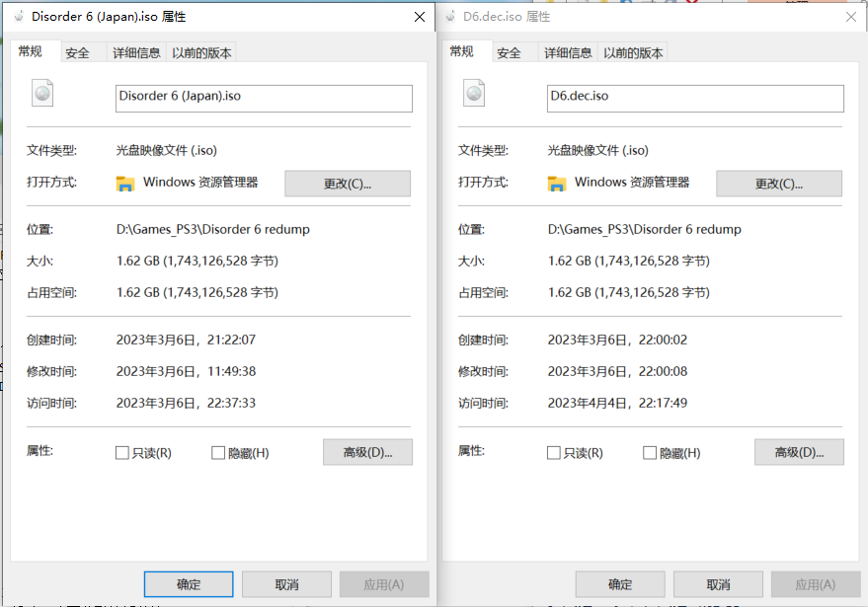This screenshot has width=868, height=607.
Task: Confirm with 确定 in Disorder 6 (Japan).iso window
Action: (x=189, y=584)
